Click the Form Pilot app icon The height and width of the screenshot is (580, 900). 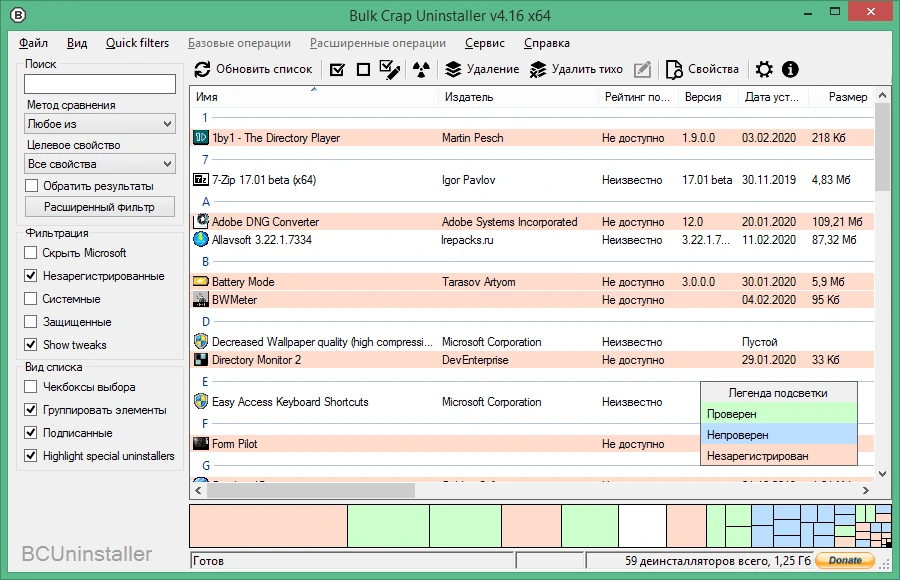pyautogui.click(x=201, y=443)
